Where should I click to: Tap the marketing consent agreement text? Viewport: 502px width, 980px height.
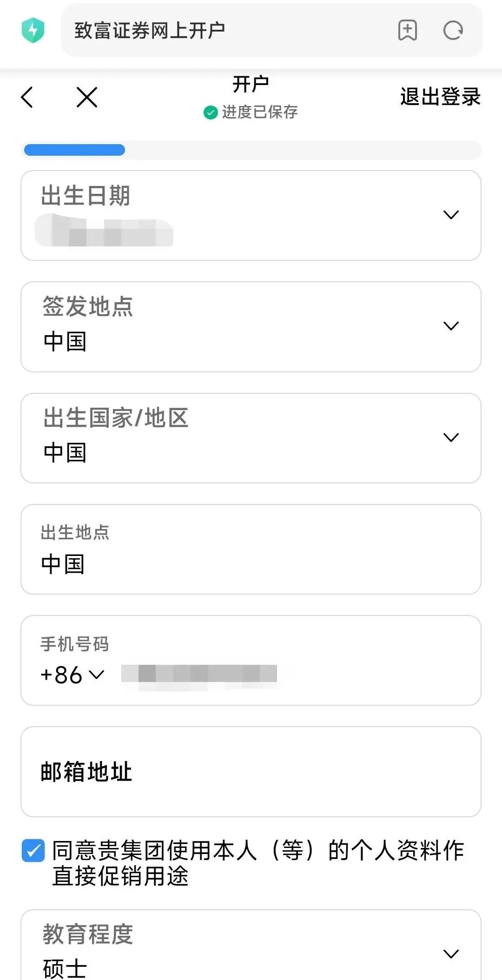pyautogui.click(x=258, y=863)
